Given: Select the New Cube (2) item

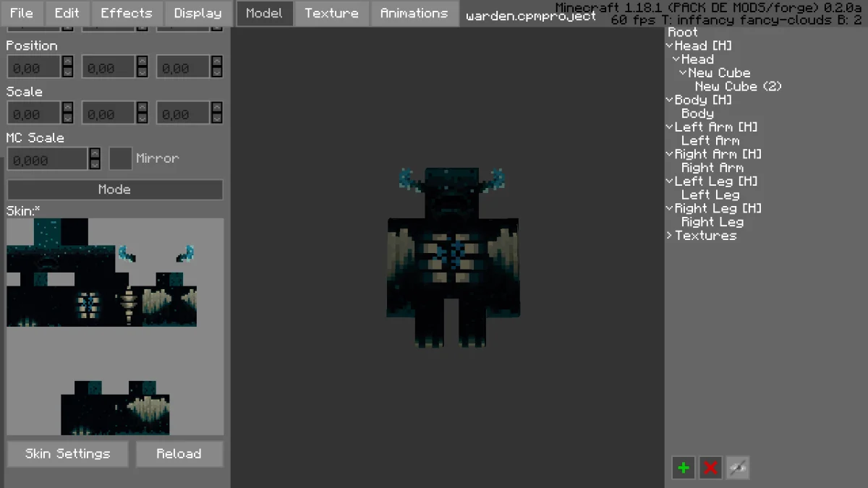Looking at the screenshot, I should (739, 87).
